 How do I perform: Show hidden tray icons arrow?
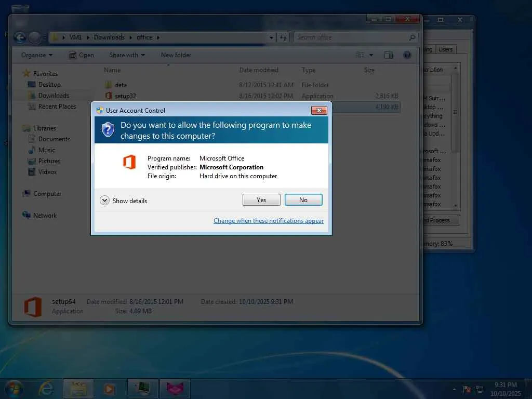[x=454, y=389]
